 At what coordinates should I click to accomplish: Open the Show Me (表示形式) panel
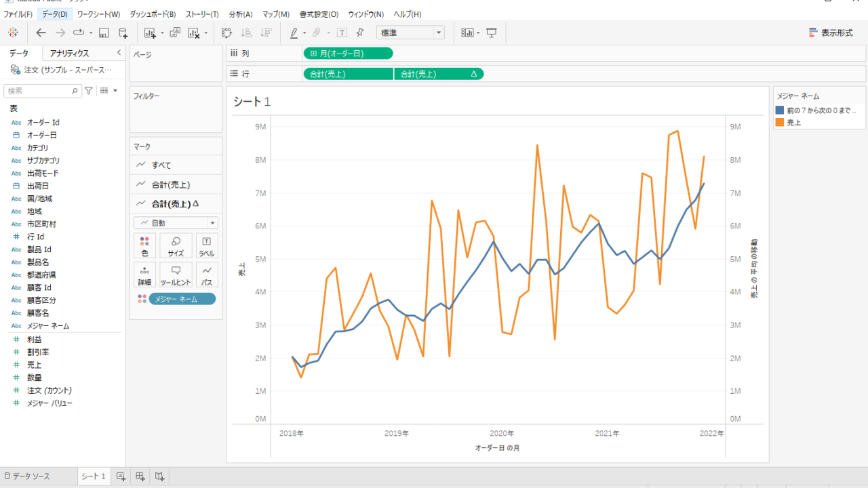(x=831, y=33)
